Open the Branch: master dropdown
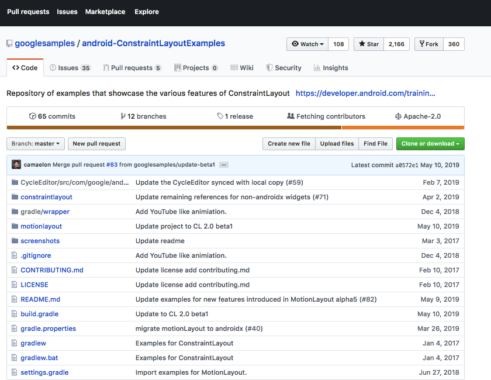 pos(35,144)
